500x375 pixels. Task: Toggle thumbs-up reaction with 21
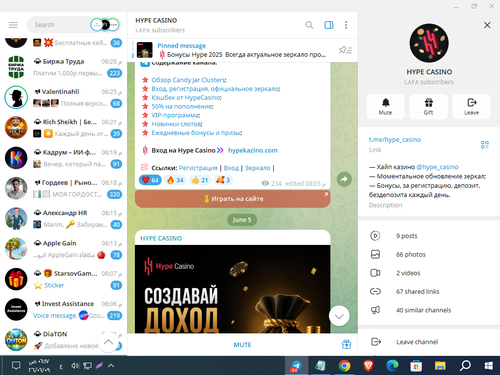click(x=200, y=180)
